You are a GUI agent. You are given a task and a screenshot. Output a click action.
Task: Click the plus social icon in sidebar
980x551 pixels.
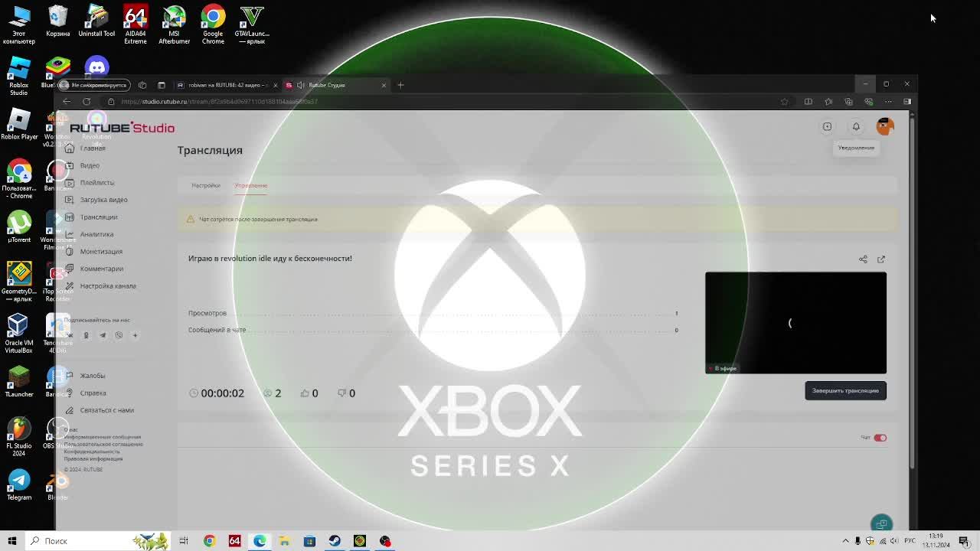(135, 335)
